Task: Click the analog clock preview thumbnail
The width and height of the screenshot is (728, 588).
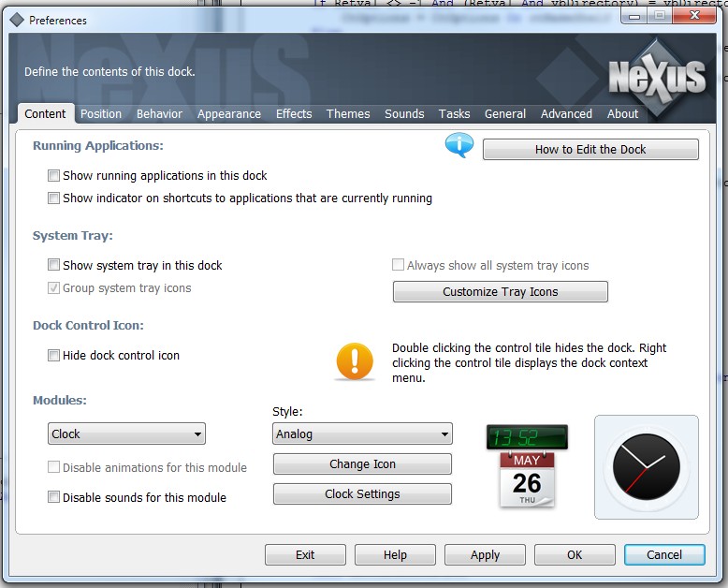Action: pos(647,467)
